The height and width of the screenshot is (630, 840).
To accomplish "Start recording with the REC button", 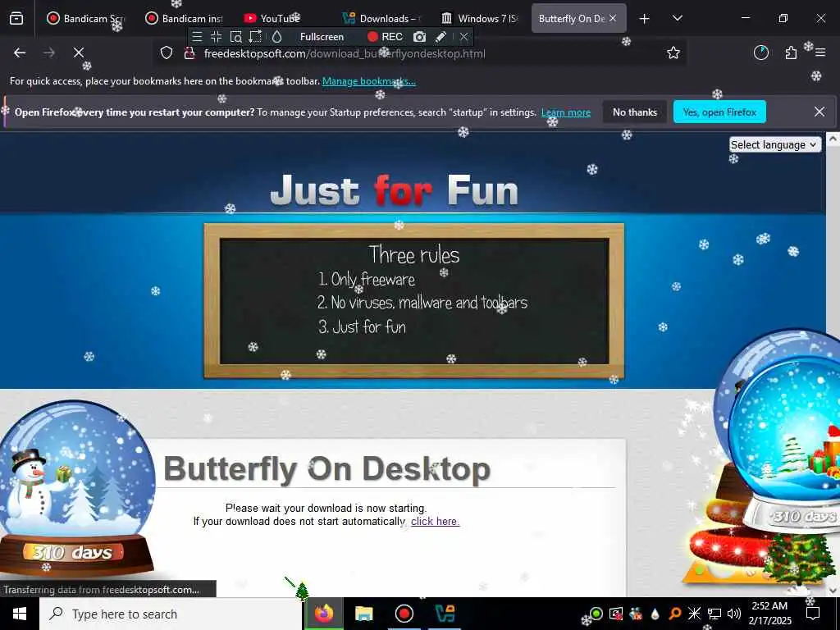I will (386, 36).
